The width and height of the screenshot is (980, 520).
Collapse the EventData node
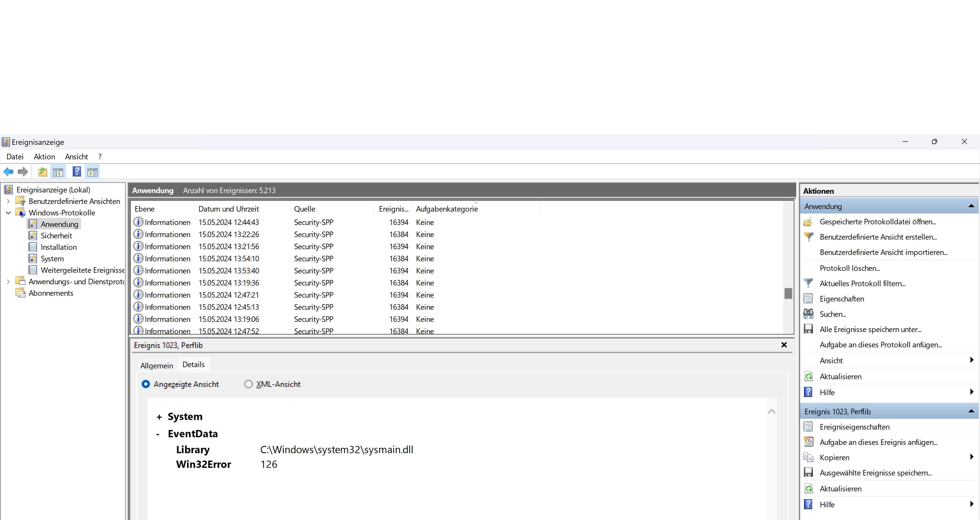[158, 434]
